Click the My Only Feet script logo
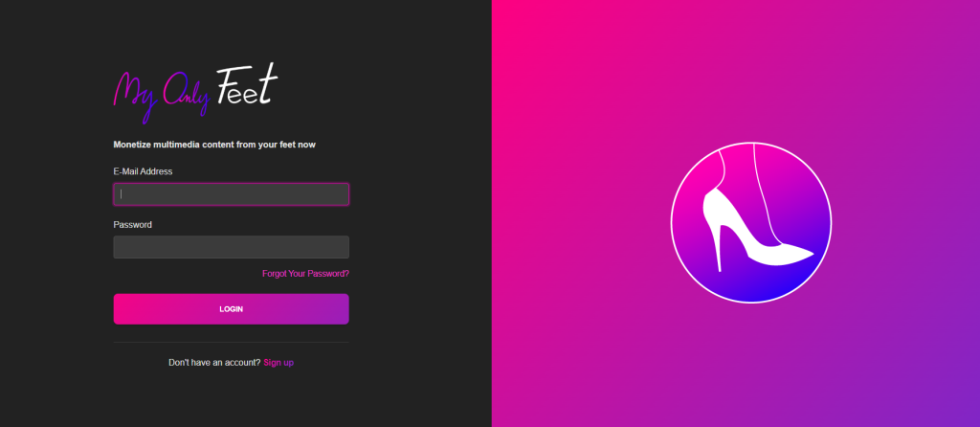The height and width of the screenshot is (427, 980). [x=195, y=92]
